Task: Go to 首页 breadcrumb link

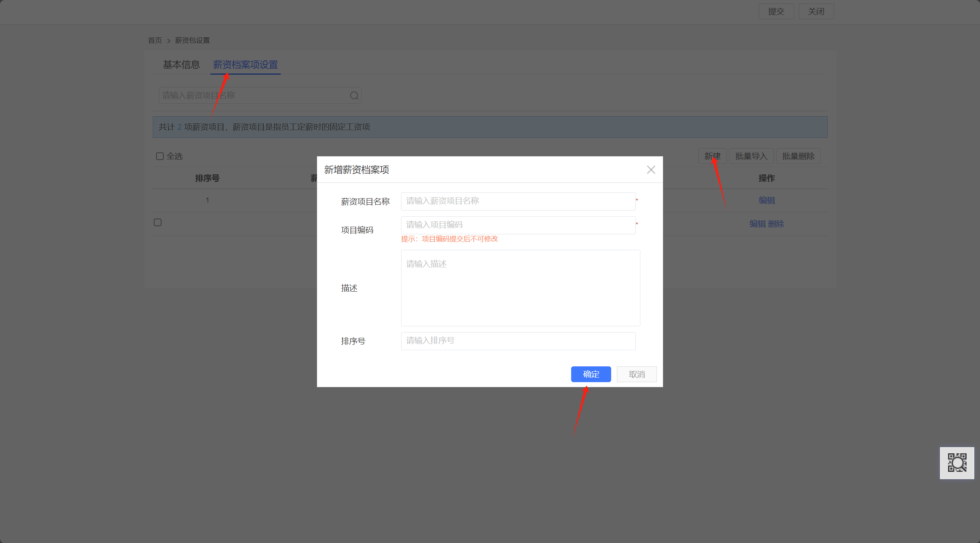Action: pos(155,40)
